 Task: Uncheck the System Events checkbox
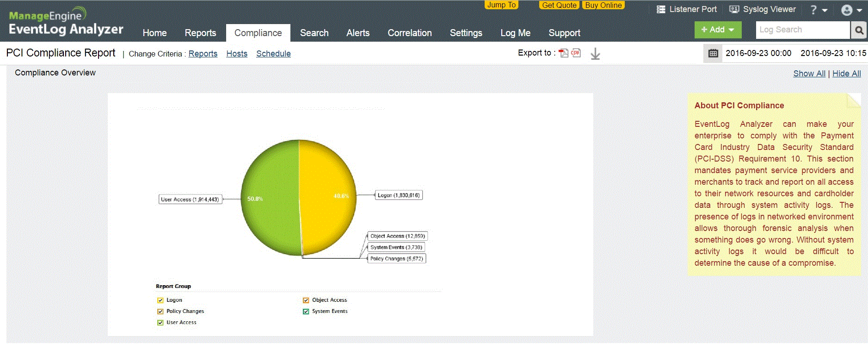tap(306, 312)
